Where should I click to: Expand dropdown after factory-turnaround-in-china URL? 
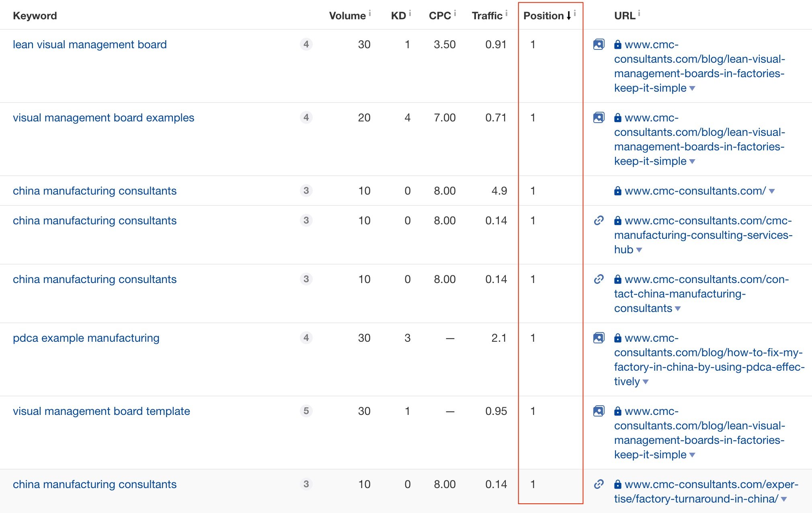[x=784, y=499]
